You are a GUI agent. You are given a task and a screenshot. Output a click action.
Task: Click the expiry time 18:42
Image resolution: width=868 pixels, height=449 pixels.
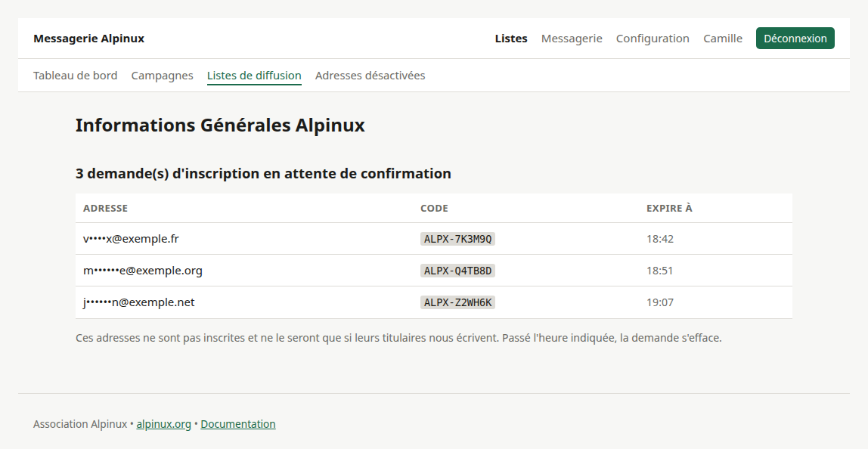[660, 239]
